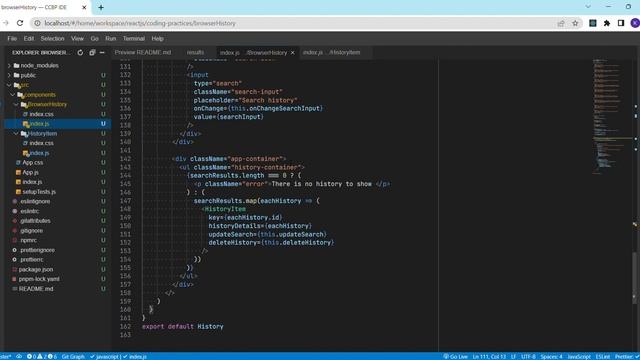640x360 pixels.
Task: Change the JavaScript language mode
Action: click(578, 356)
